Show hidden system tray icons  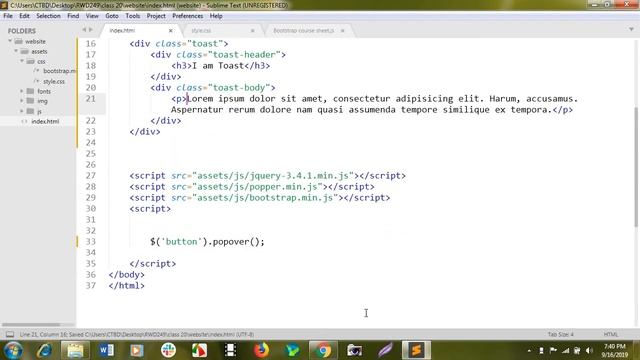coord(529,351)
